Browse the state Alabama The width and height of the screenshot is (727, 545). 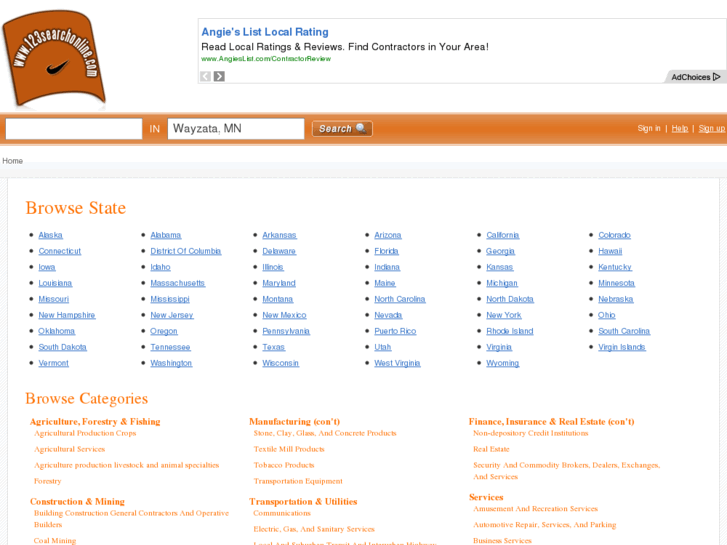(x=166, y=235)
